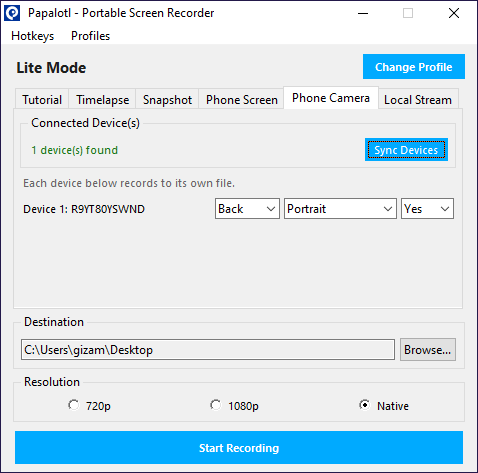Image resolution: width=478 pixels, height=473 pixels.
Task: Switch to the Tutorial tab
Action: click(42, 100)
